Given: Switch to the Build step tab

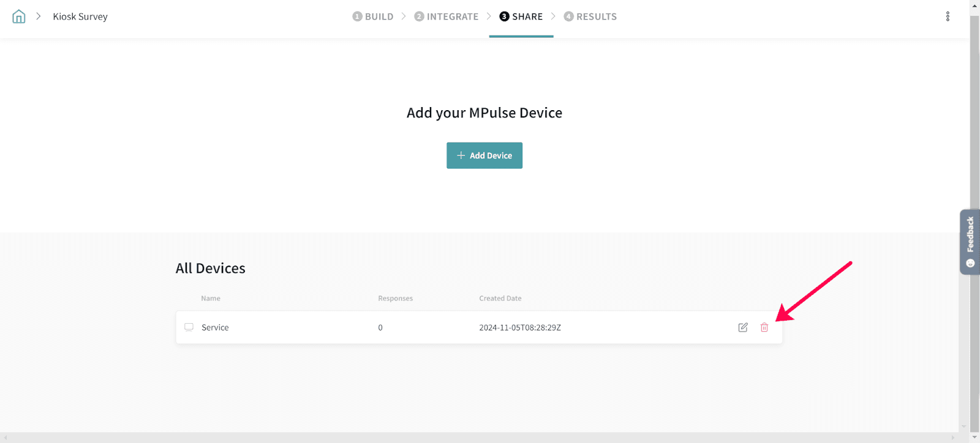Looking at the screenshot, I should point(373,17).
